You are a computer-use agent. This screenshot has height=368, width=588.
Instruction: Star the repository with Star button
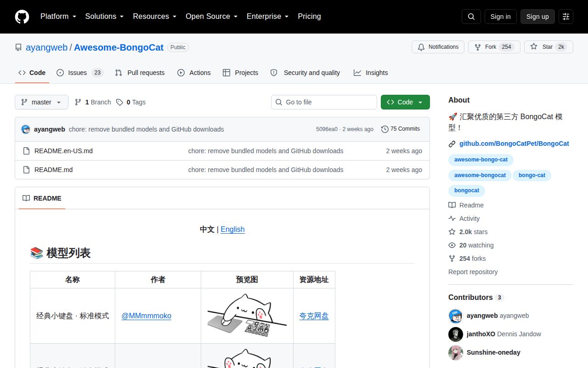(x=548, y=47)
